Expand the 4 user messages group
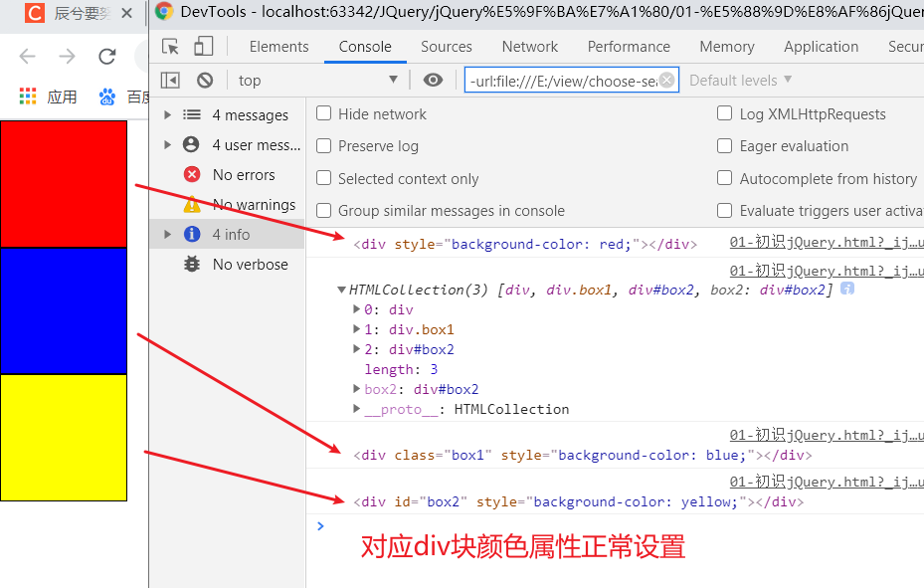The image size is (924, 588). coord(167,145)
